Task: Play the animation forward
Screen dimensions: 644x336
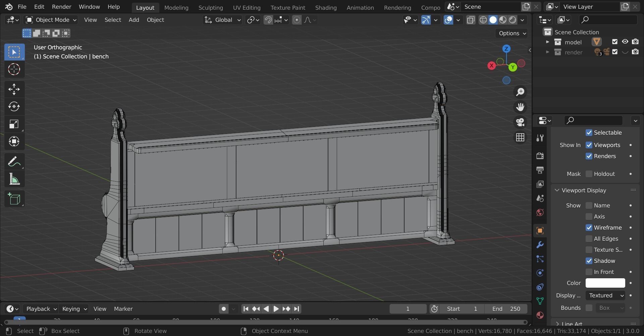Action: (276, 309)
